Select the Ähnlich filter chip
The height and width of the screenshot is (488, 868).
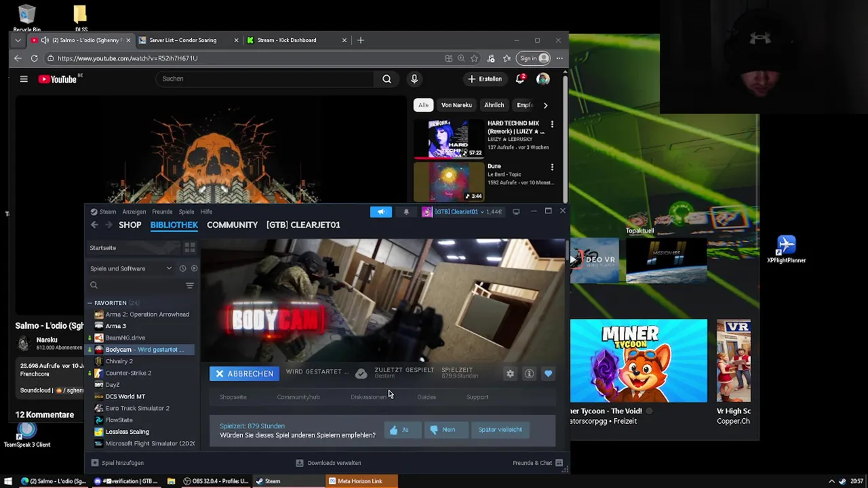click(x=494, y=105)
